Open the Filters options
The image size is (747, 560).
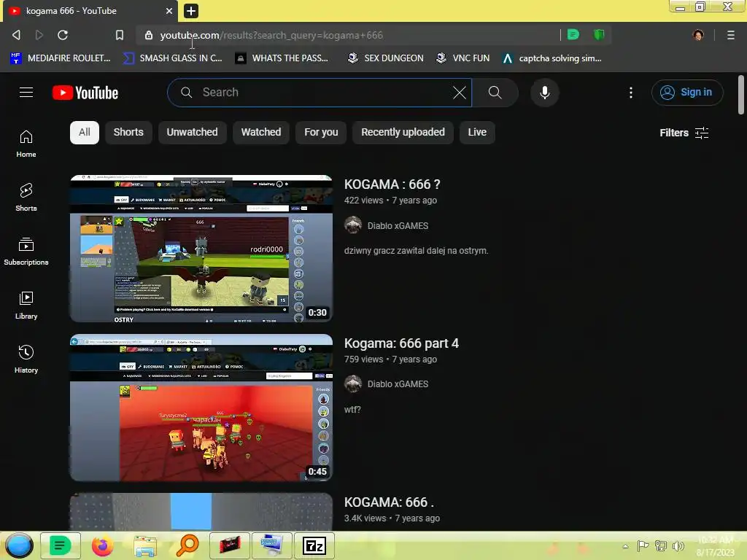pos(684,133)
